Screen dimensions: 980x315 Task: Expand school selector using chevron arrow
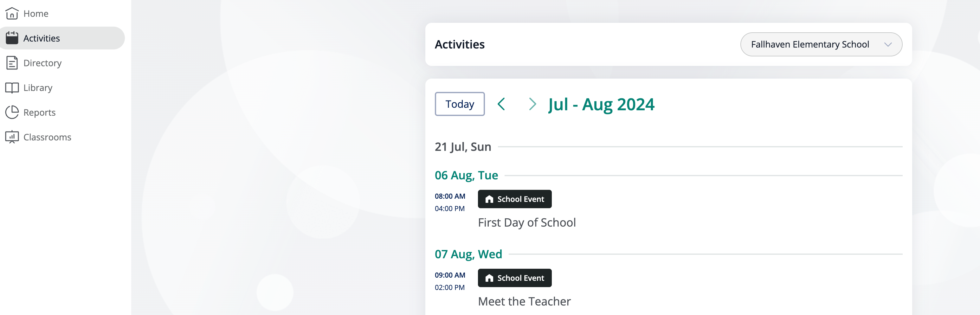tap(888, 44)
